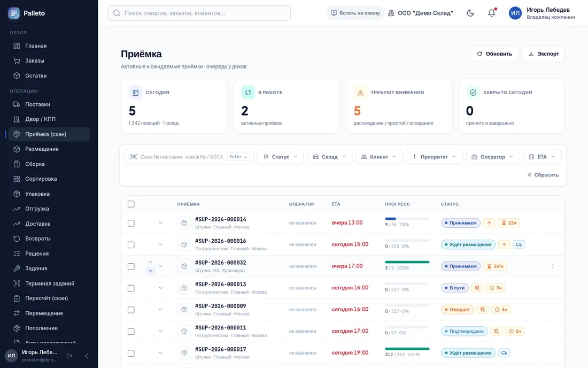Move #SUP-2026-000032 row down with arrow
The height and width of the screenshot is (368, 588).
click(x=150, y=271)
